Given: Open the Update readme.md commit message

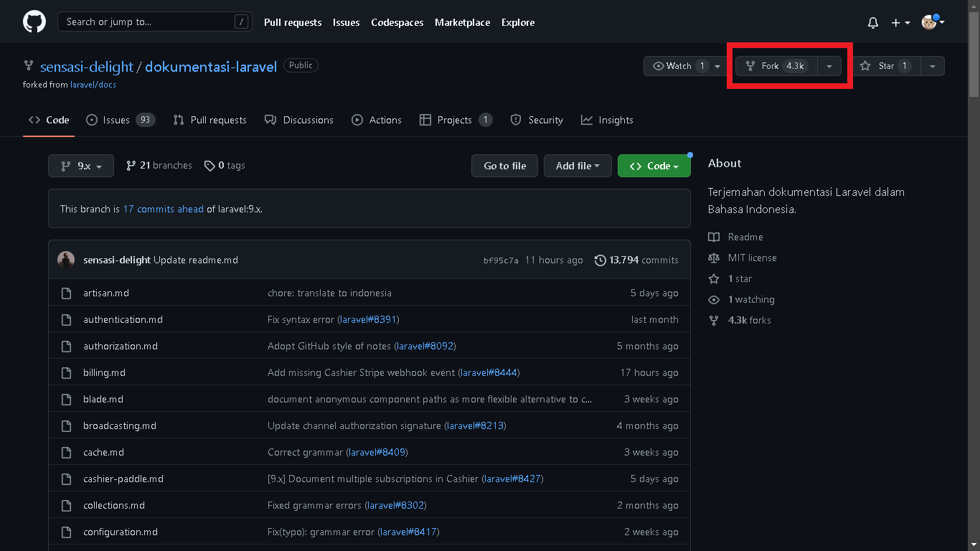Looking at the screenshot, I should point(196,260).
